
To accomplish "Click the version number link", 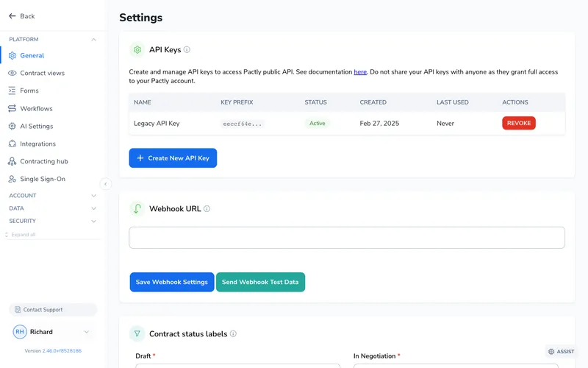I will 62,351.
